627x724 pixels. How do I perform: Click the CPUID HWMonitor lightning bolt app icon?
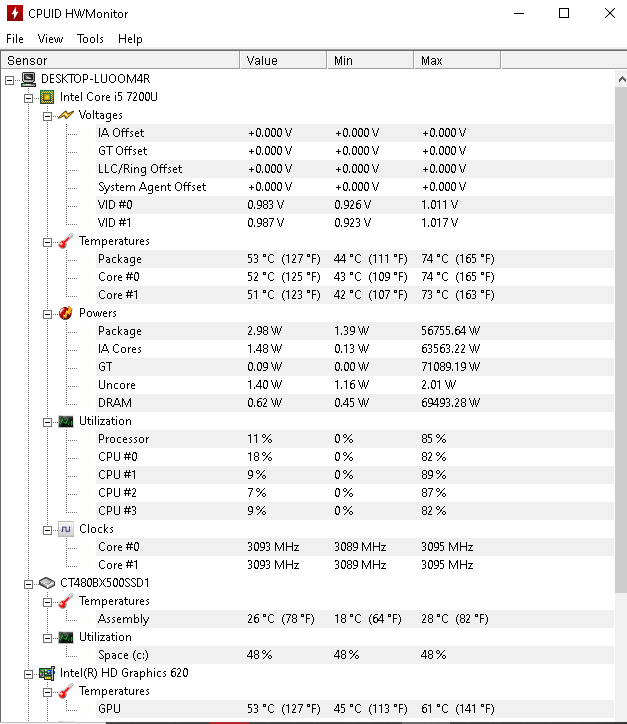14,13
